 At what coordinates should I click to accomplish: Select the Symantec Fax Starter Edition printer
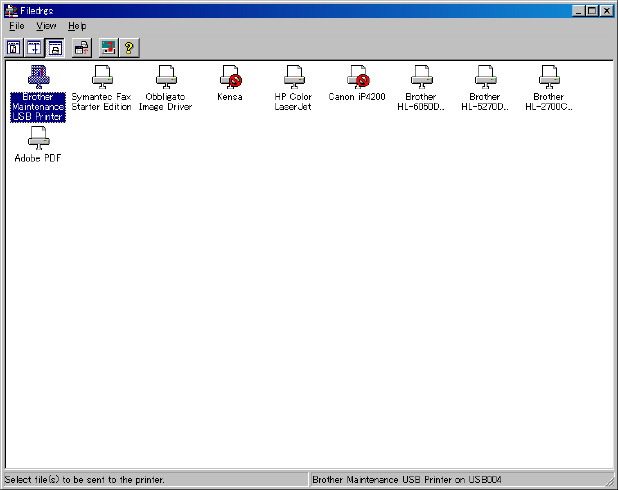(102, 77)
